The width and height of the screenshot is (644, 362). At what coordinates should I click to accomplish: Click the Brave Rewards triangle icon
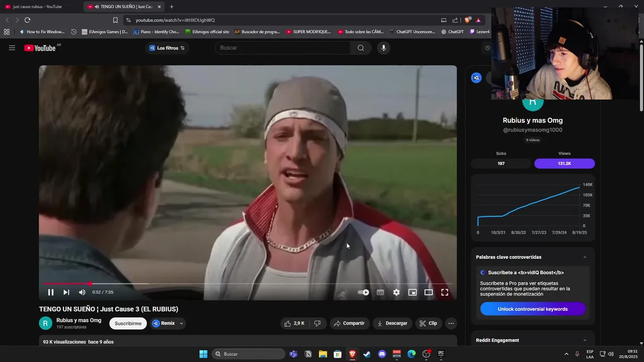click(x=478, y=20)
